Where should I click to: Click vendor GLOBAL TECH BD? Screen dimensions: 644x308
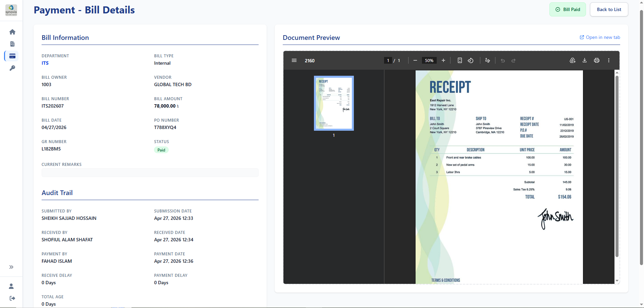coord(173,84)
